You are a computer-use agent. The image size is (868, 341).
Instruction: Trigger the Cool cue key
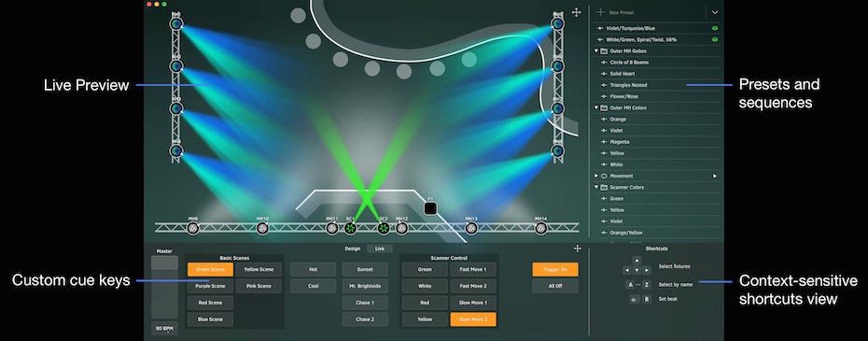(314, 286)
